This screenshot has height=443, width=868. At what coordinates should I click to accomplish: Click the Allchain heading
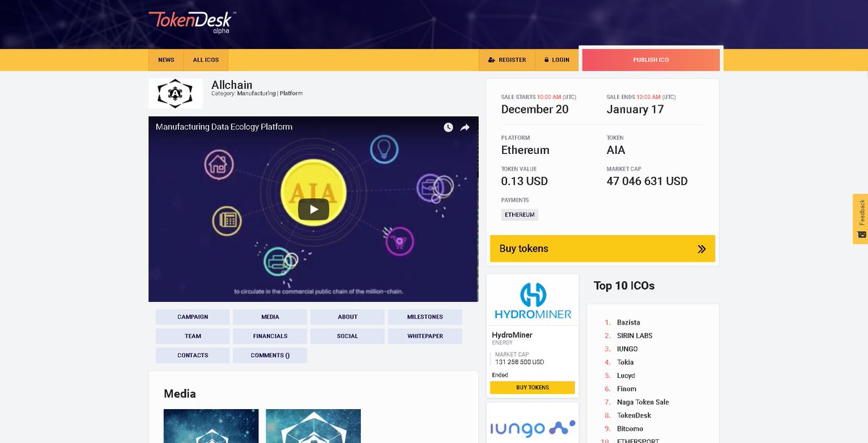[231, 85]
